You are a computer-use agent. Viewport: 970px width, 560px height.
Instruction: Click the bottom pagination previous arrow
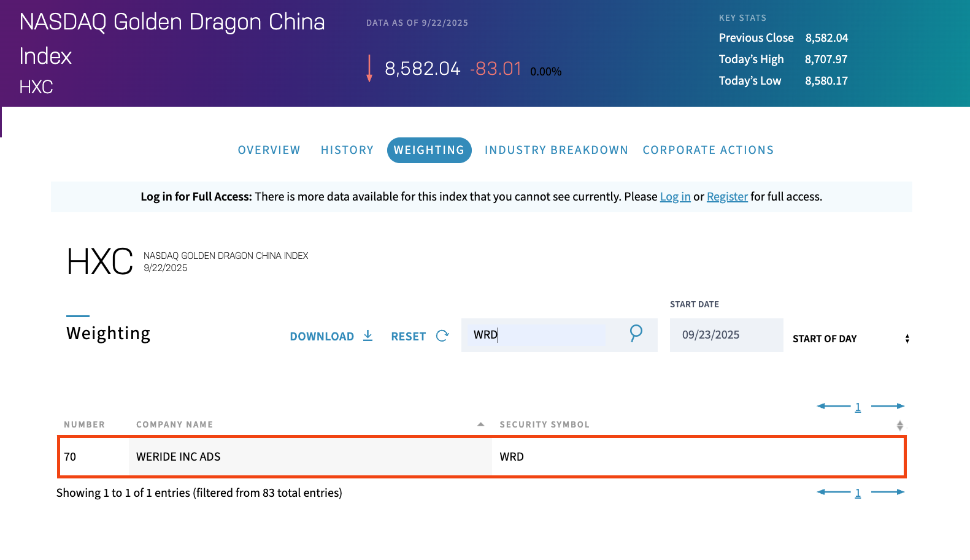[833, 492]
